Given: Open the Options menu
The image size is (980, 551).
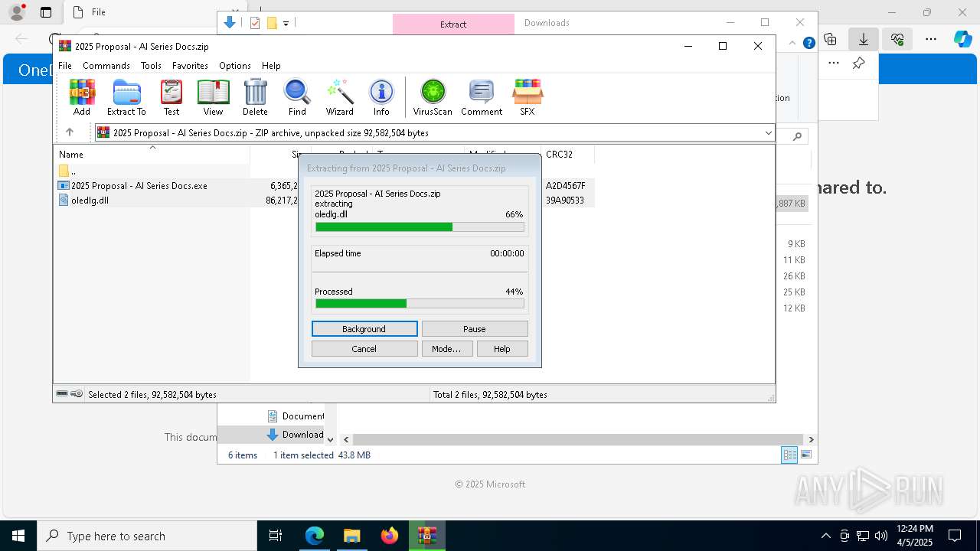Looking at the screenshot, I should click(235, 66).
